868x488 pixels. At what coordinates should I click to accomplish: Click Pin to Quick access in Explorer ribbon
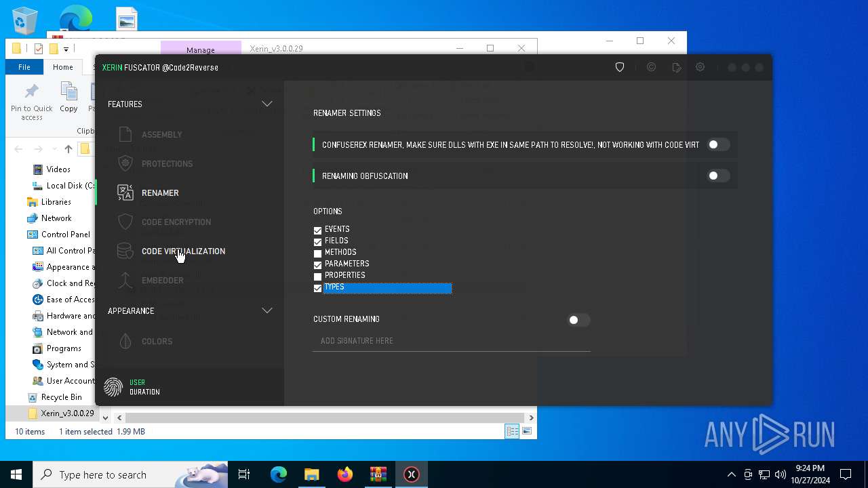(31, 102)
